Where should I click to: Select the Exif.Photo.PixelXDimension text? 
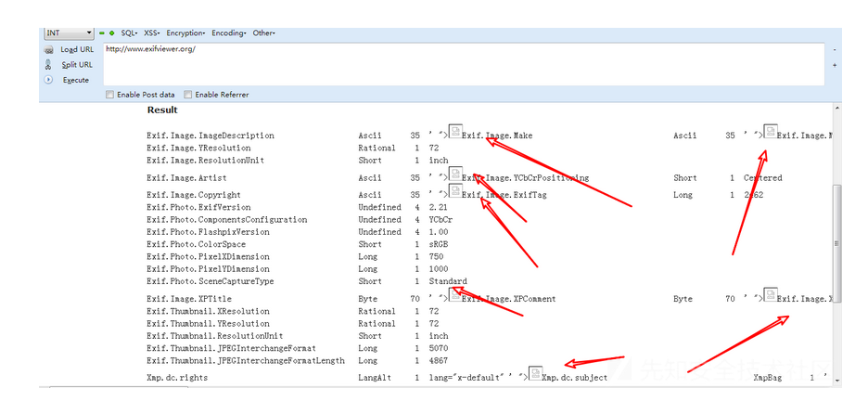click(x=208, y=256)
